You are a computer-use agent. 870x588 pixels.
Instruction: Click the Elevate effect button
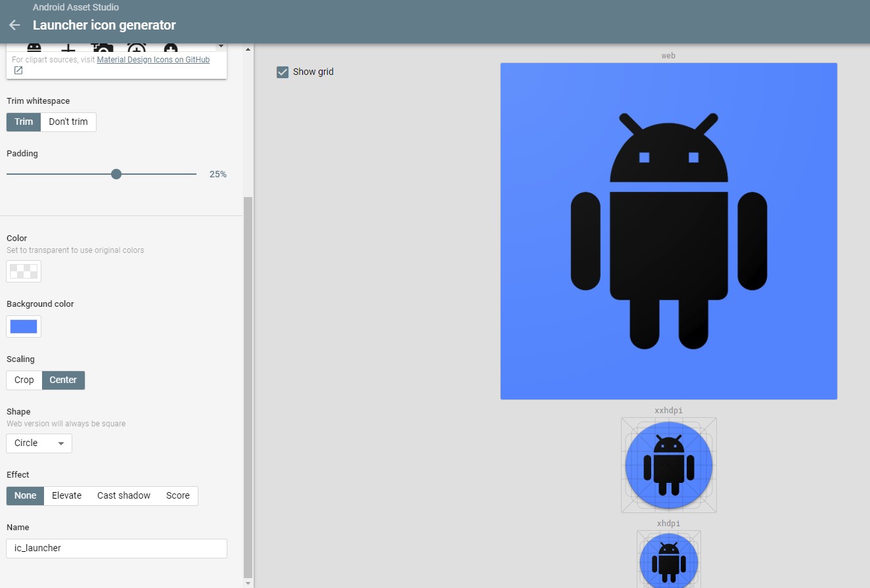pos(66,495)
